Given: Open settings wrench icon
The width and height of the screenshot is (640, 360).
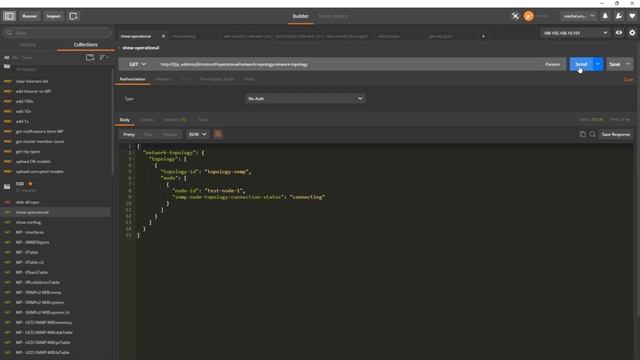Looking at the screenshot, I should [619, 16].
